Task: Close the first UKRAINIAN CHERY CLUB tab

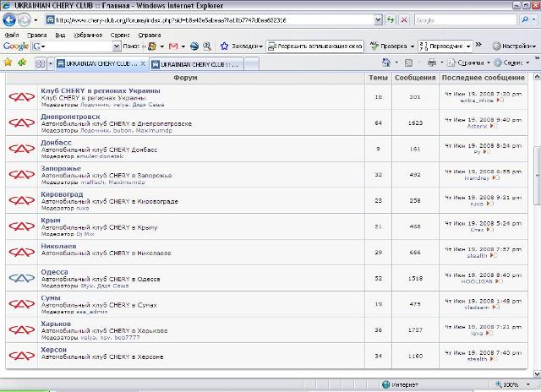Action: click(143, 63)
